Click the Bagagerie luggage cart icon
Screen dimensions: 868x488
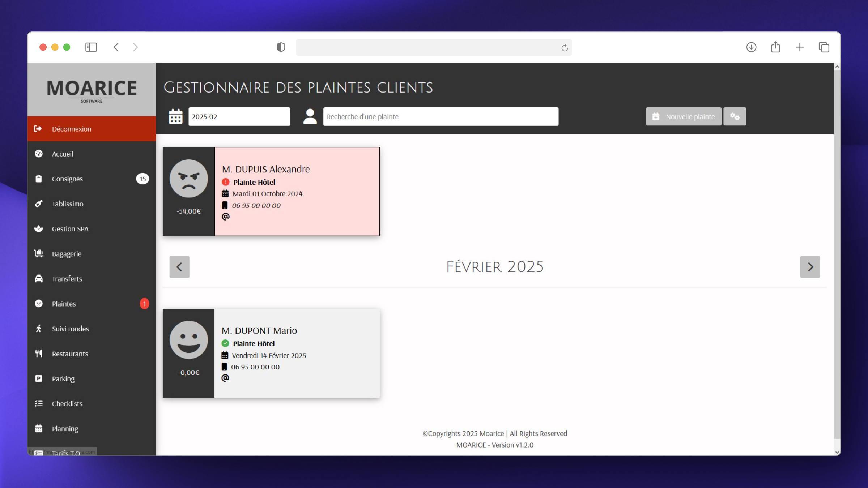point(39,253)
